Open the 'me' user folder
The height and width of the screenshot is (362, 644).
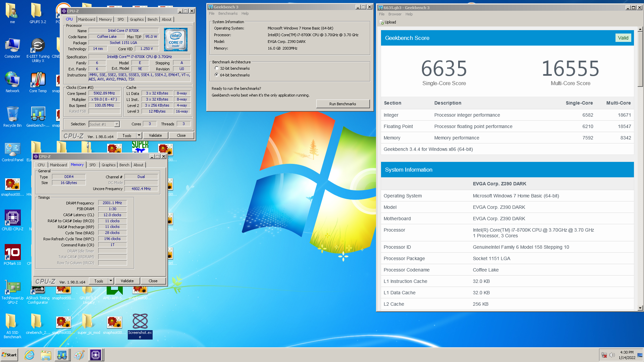[x=12, y=13]
